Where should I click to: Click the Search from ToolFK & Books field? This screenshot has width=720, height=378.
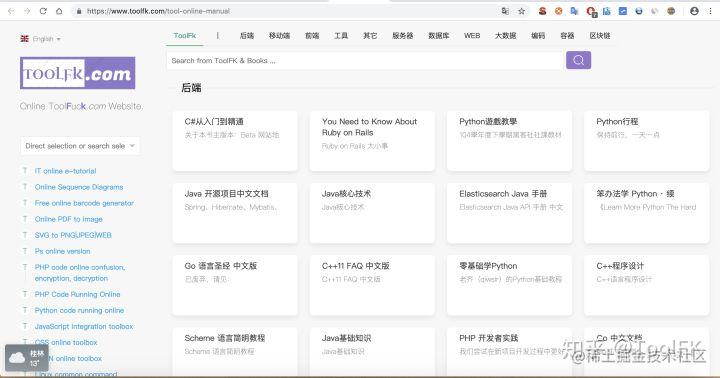(365, 61)
